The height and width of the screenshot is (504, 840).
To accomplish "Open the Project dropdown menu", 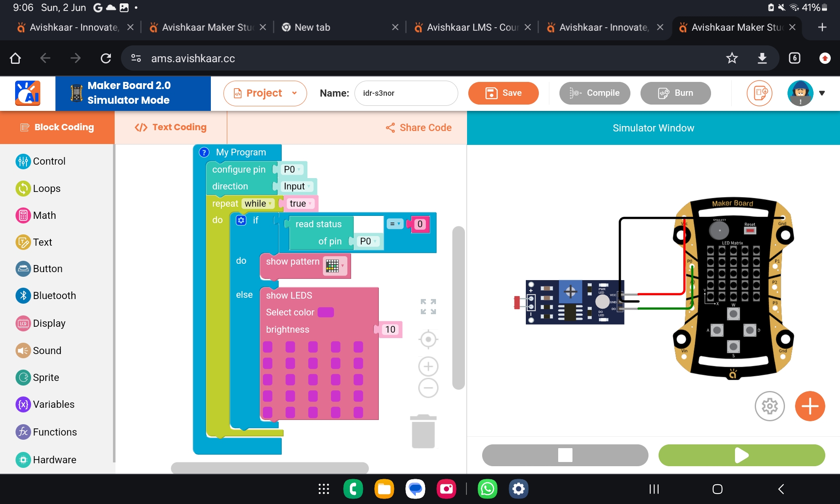I will tap(265, 93).
